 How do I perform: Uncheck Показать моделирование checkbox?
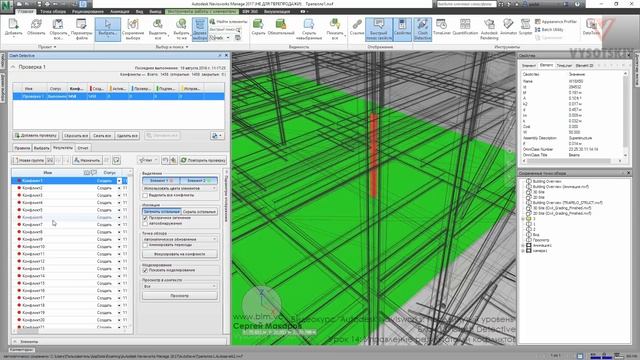click(x=145, y=270)
